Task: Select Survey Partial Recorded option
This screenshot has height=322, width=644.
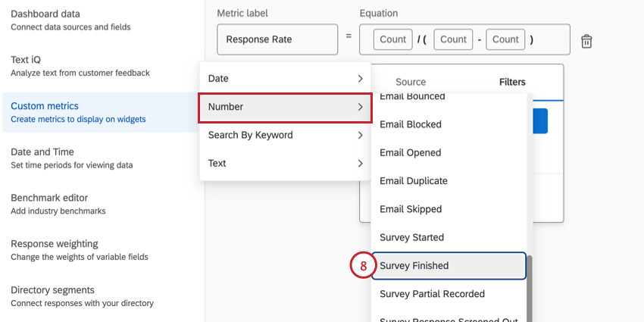Action: pyautogui.click(x=432, y=294)
